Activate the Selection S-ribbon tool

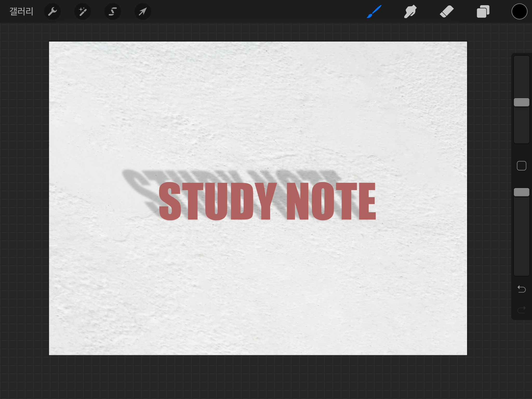(112, 11)
